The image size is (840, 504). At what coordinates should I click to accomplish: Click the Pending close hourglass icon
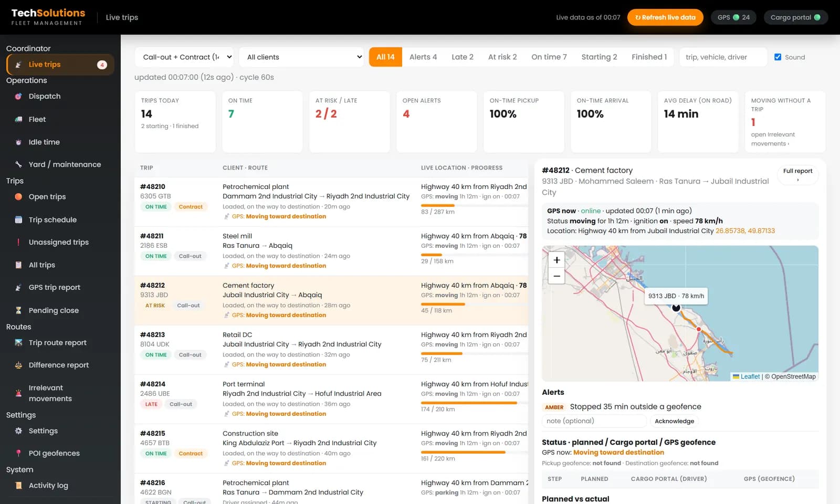[18, 311]
